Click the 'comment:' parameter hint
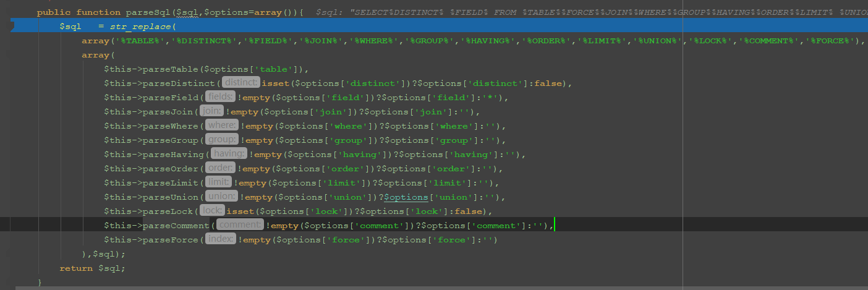Screen dimensions: 868x290 [x=240, y=225]
